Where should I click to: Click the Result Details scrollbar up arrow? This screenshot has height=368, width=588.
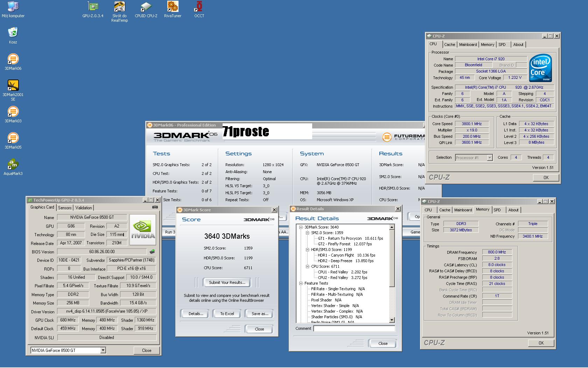pos(392,227)
